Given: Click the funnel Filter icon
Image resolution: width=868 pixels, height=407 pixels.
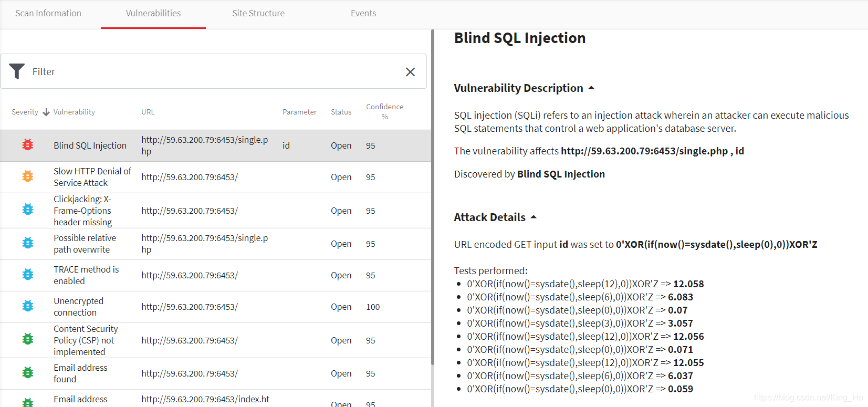Looking at the screenshot, I should (17, 71).
